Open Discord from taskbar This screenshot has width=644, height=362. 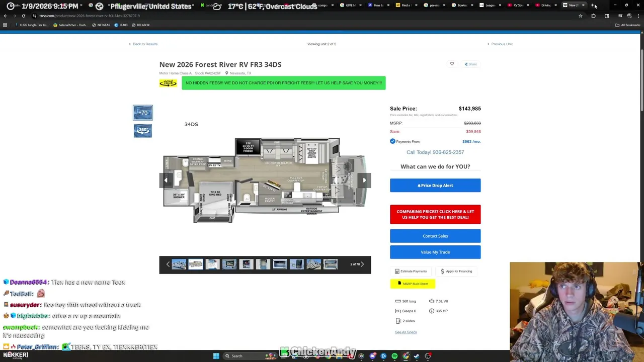pyautogui.click(x=372, y=356)
